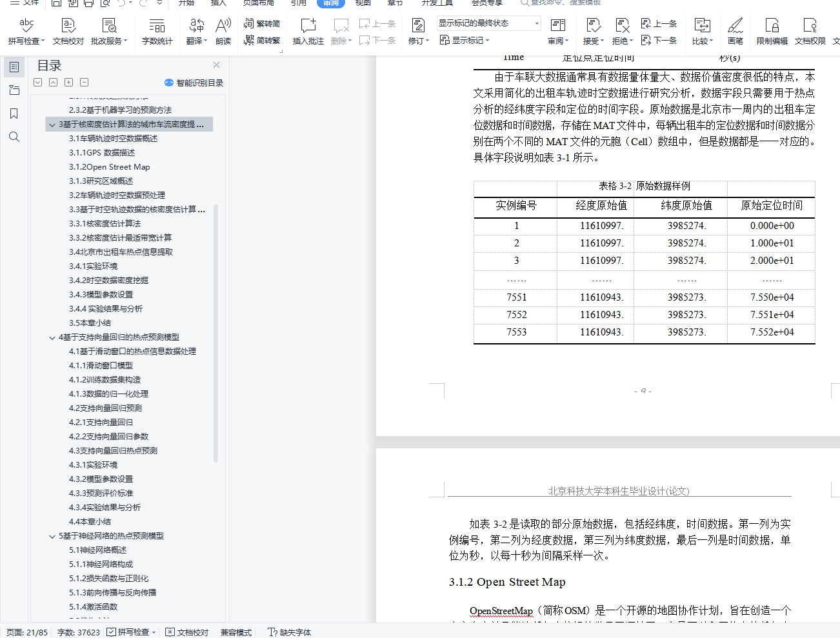Accept the change with 接受
840x638 pixels.
pyautogui.click(x=593, y=31)
